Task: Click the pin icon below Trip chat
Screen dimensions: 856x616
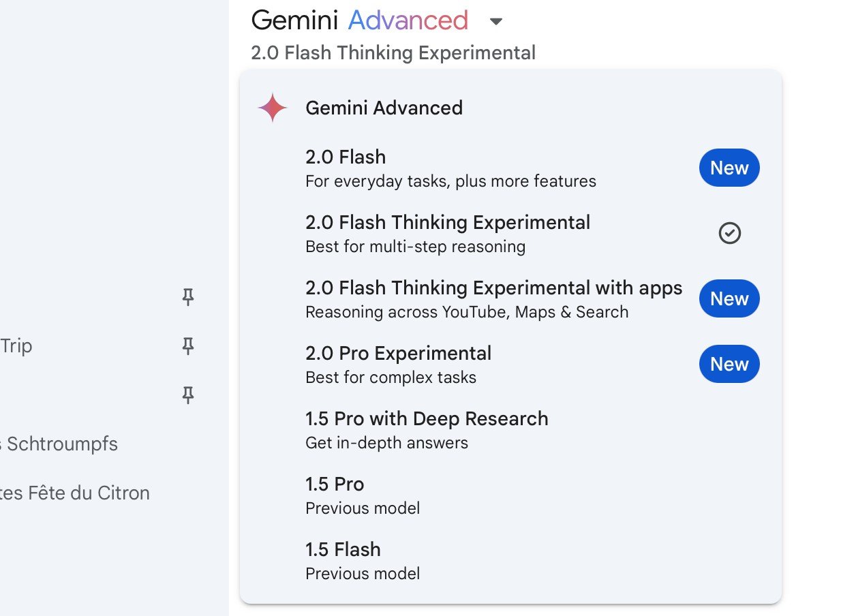Action: (x=188, y=395)
